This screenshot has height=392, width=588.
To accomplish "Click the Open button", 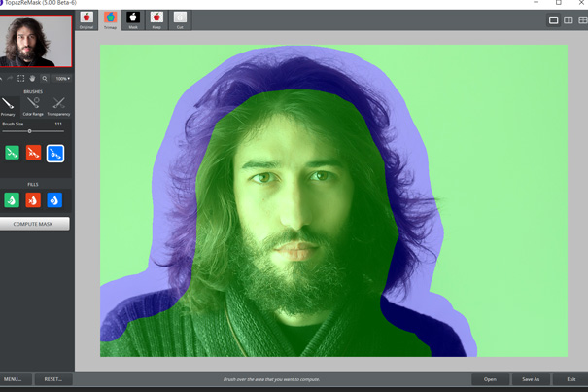I will point(490,379).
